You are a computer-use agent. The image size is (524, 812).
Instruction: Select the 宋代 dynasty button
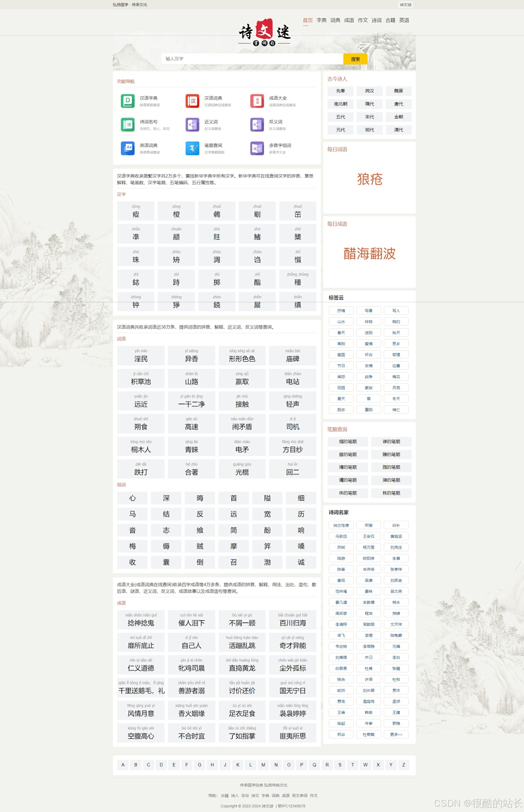coord(370,117)
